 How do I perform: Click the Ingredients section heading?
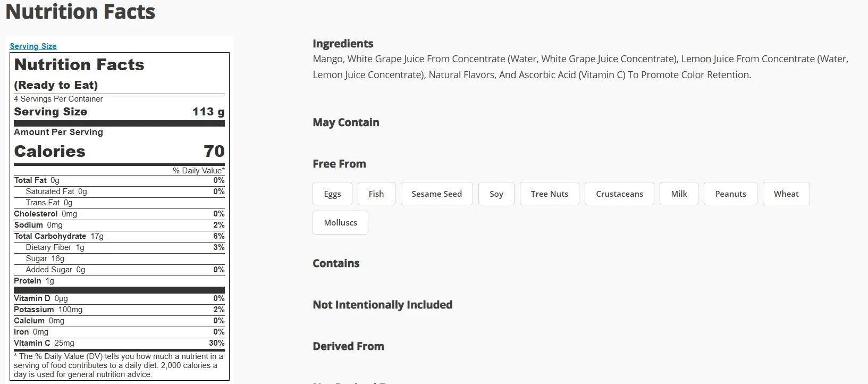343,44
